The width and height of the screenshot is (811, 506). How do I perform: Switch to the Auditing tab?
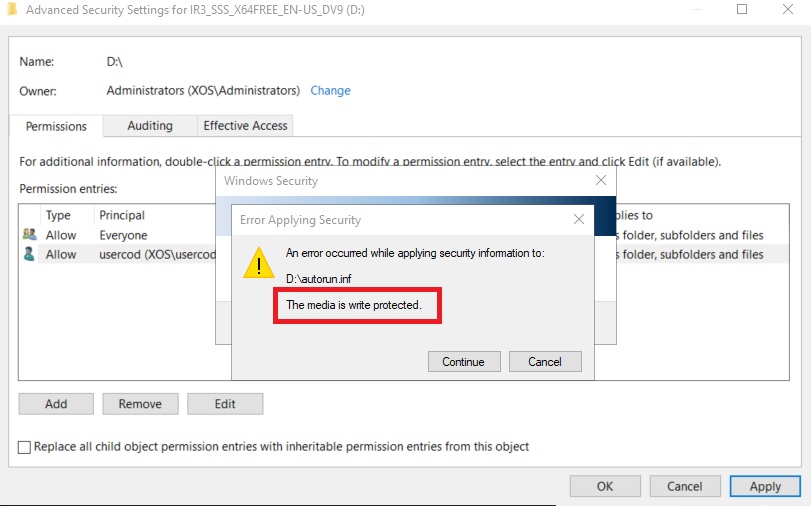pyautogui.click(x=150, y=126)
